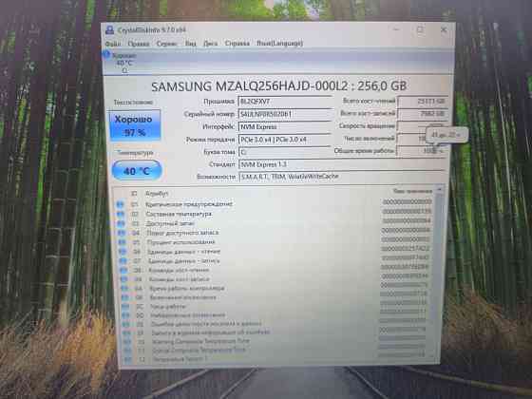
Task: Open the Файл menu
Action: point(113,44)
